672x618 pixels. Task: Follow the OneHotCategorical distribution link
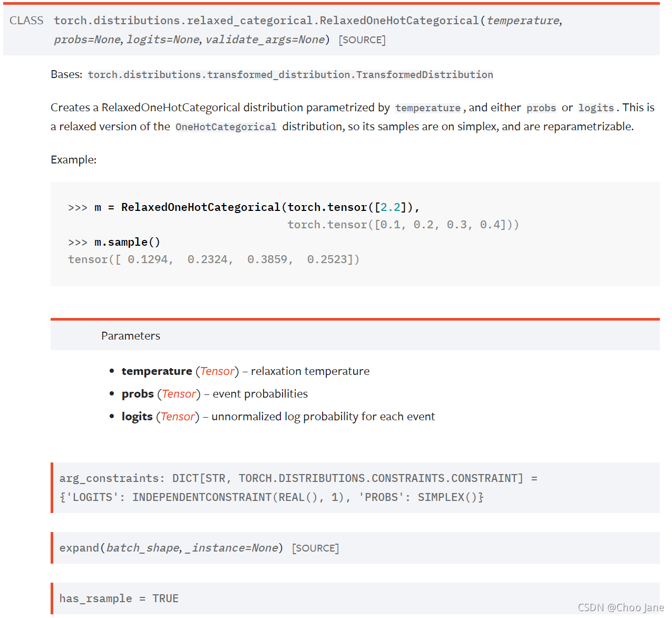tap(226, 127)
